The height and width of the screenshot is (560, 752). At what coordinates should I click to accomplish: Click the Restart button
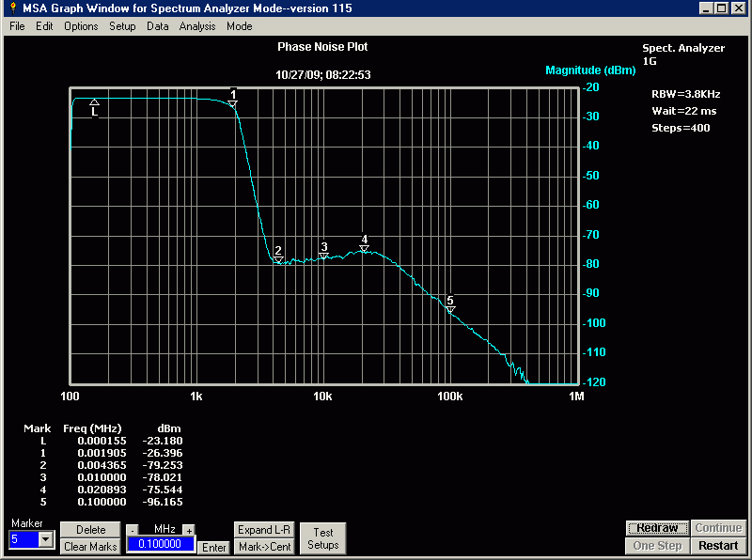coord(718,546)
